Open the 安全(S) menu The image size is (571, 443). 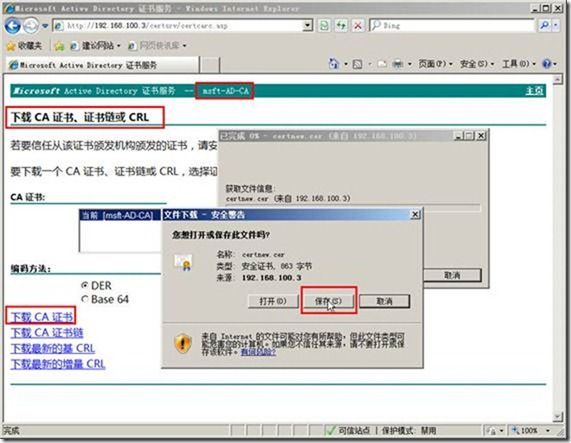477,64
